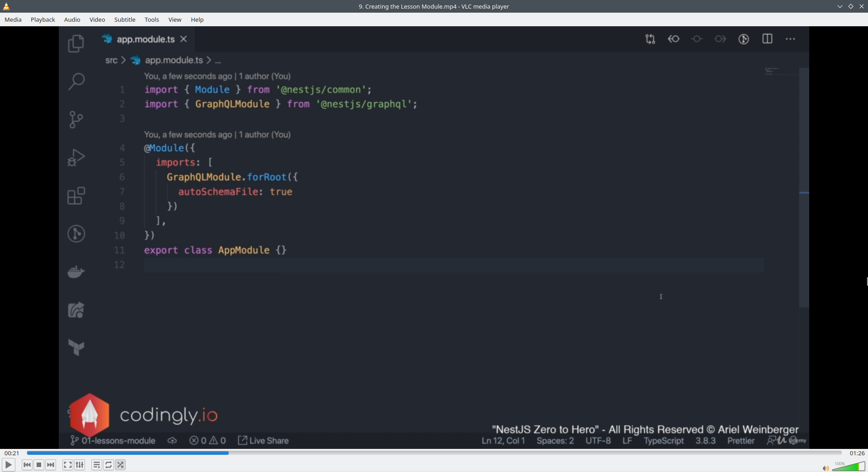Screen dimensions: 868x472
Task: Click the GitLens icon in the video sidebar
Action: (x=76, y=234)
